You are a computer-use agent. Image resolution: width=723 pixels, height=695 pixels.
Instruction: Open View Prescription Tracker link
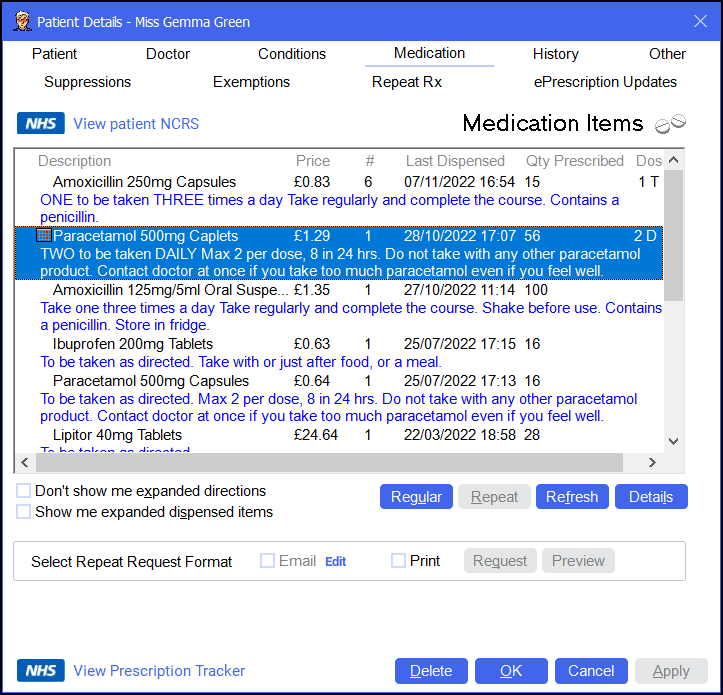[x=159, y=671]
